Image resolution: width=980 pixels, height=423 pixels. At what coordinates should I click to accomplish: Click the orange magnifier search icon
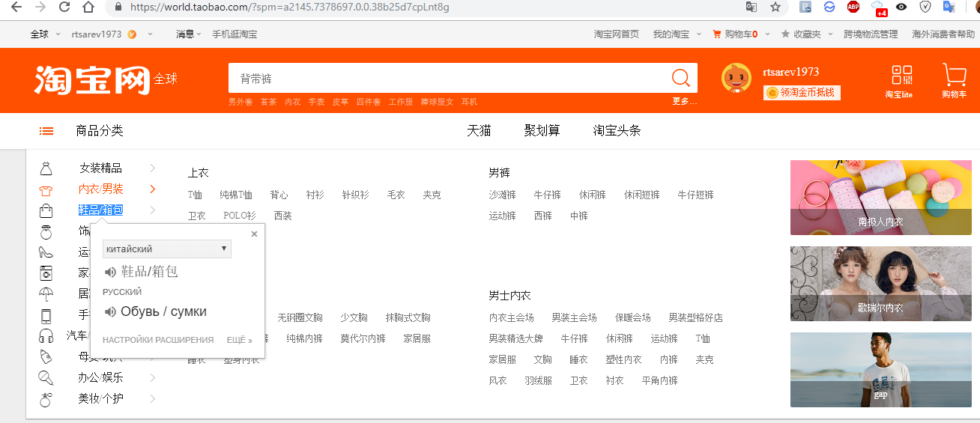click(680, 78)
